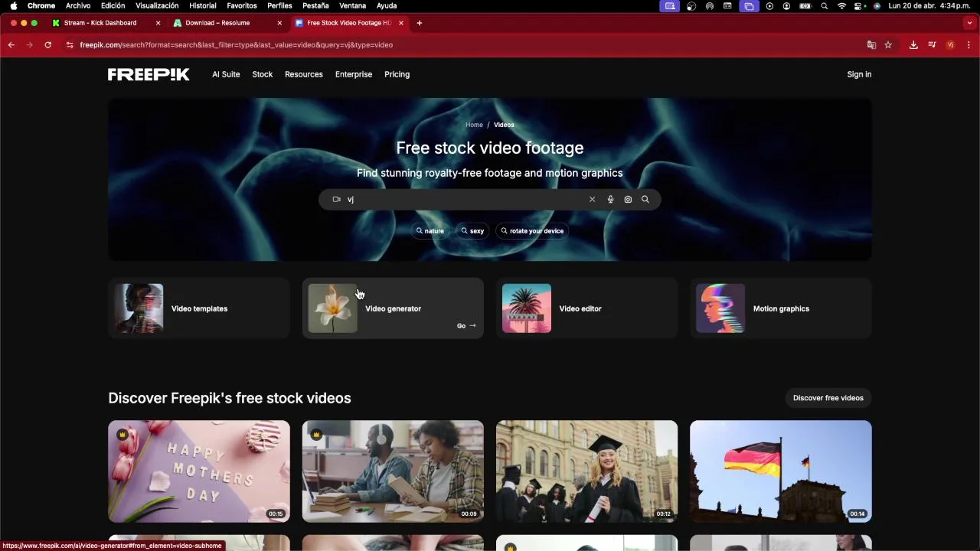Image resolution: width=980 pixels, height=551 pixels.
Task: Click the Discover free videos button
Action: pyautogui.click(x=828, y=398)
